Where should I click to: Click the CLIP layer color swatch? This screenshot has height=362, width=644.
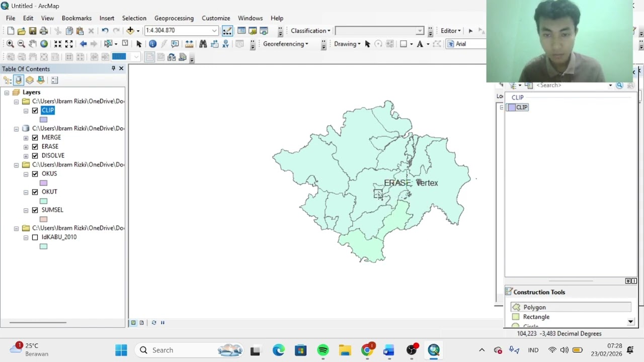coord(43,119)
